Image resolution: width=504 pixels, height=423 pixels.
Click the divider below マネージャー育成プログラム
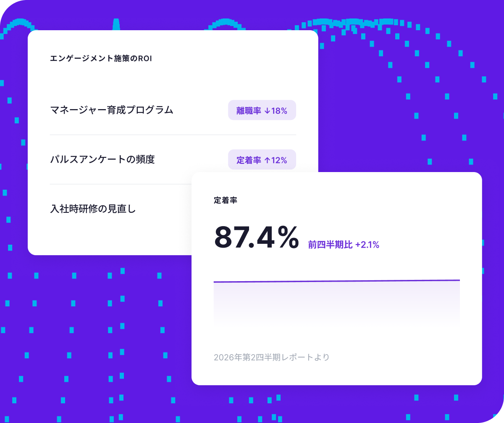[x=173, y=135]
